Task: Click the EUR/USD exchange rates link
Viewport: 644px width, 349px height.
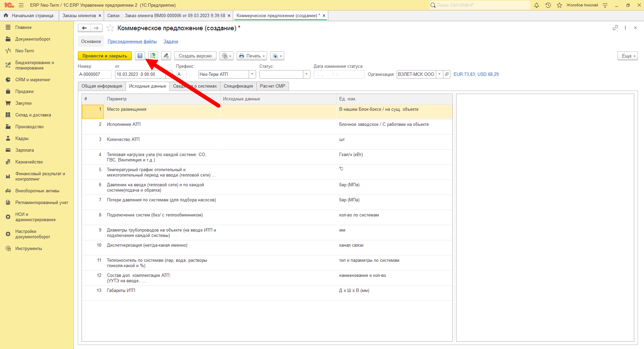Action: coord(476,74)
